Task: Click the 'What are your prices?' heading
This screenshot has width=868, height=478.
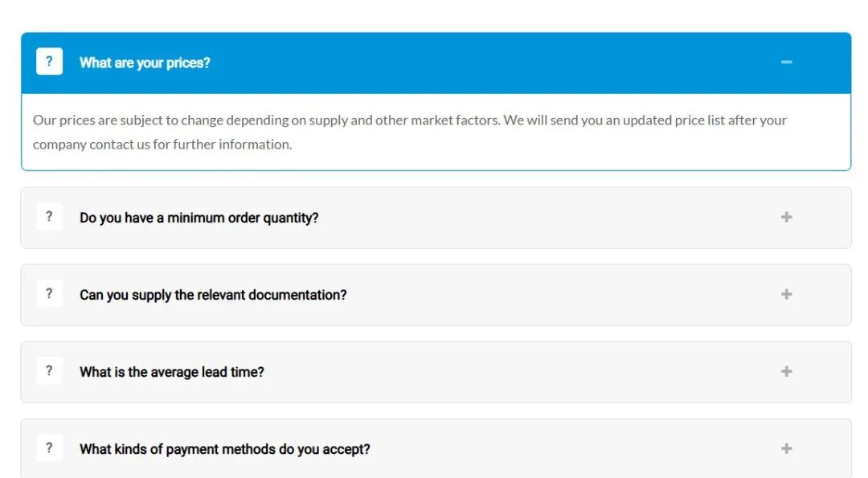Action: tap(145, 63)
